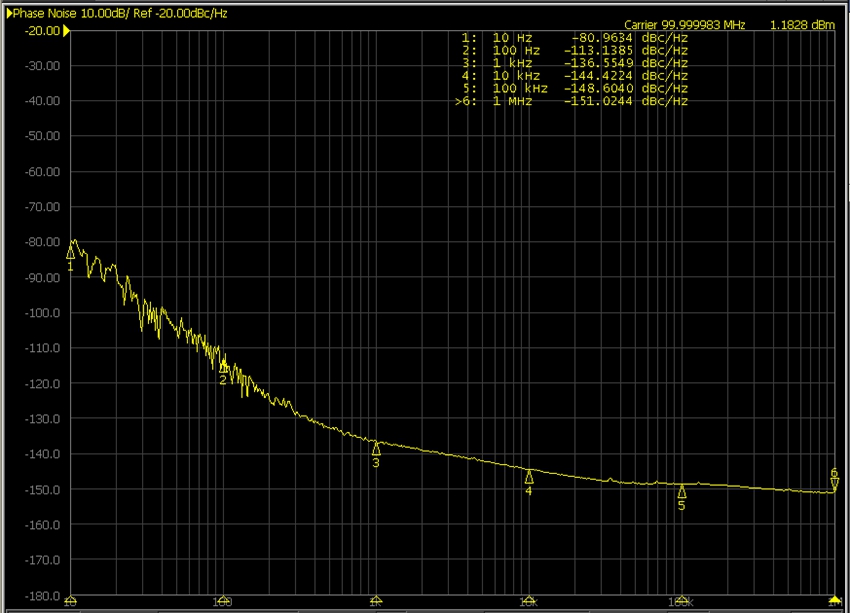This screenshot has width=850, height=613.
Task: Click the Carrier 99.999983 MHz readout
Action: pos(685,25)
